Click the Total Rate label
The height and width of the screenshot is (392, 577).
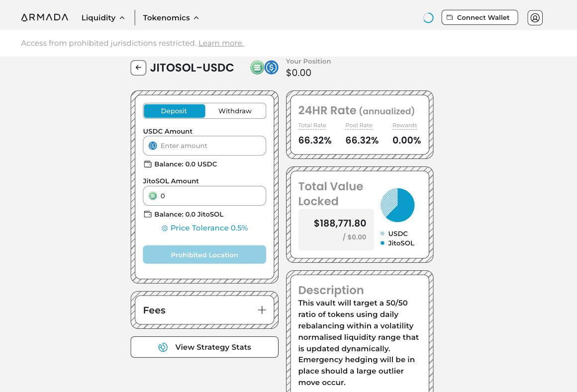click(312, 125)
